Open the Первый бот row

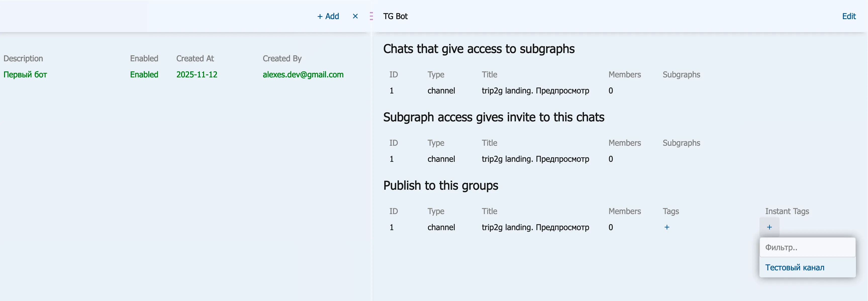(x=25, y=74)
